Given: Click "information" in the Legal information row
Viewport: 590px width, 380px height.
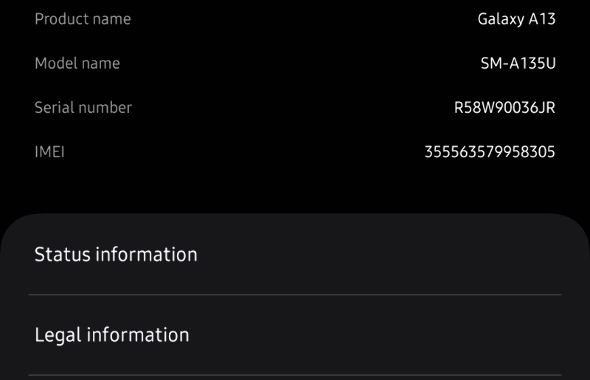Looking at the screenshot, I should [x=138, y=334].
